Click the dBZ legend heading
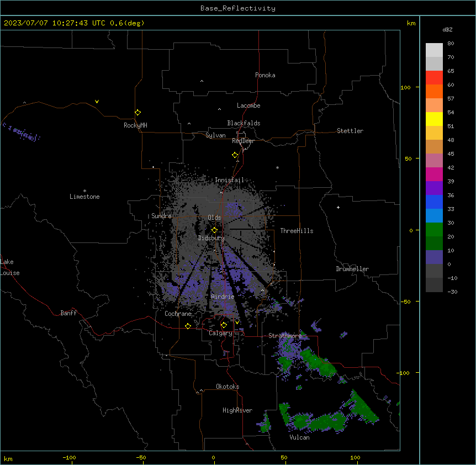 tap(447, 29)
